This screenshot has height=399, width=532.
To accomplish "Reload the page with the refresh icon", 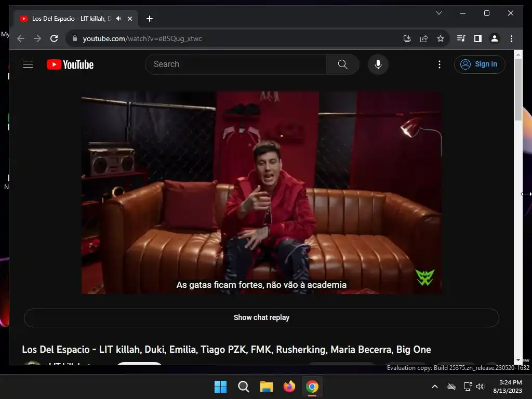I will click(x=54, y=38).
